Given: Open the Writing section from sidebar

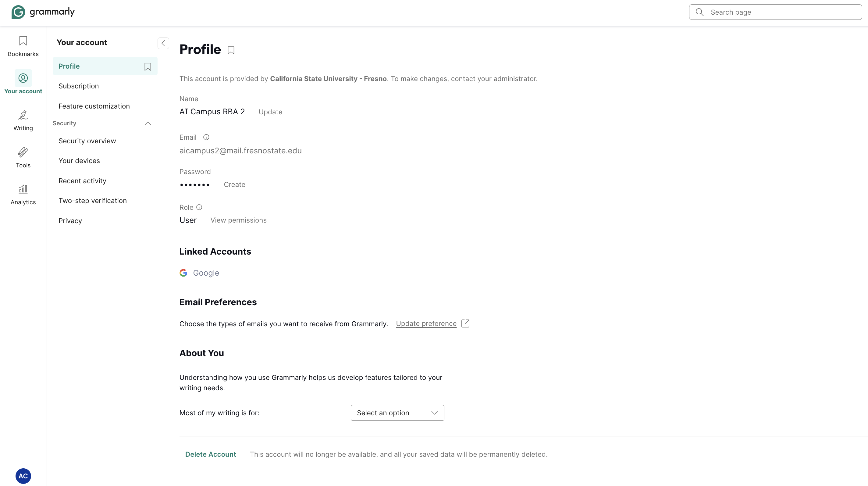Looking at the screenshot, I should (x=23, y=120).
